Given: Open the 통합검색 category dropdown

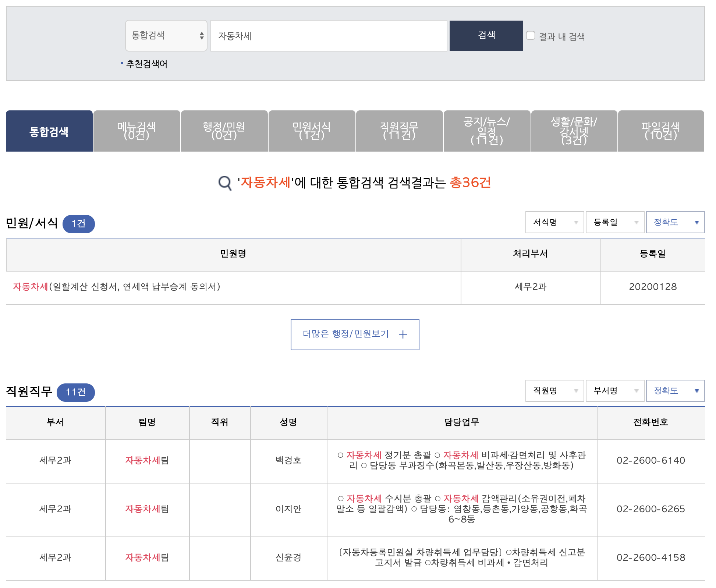Looking at the screenshot, I should point(166,36).
